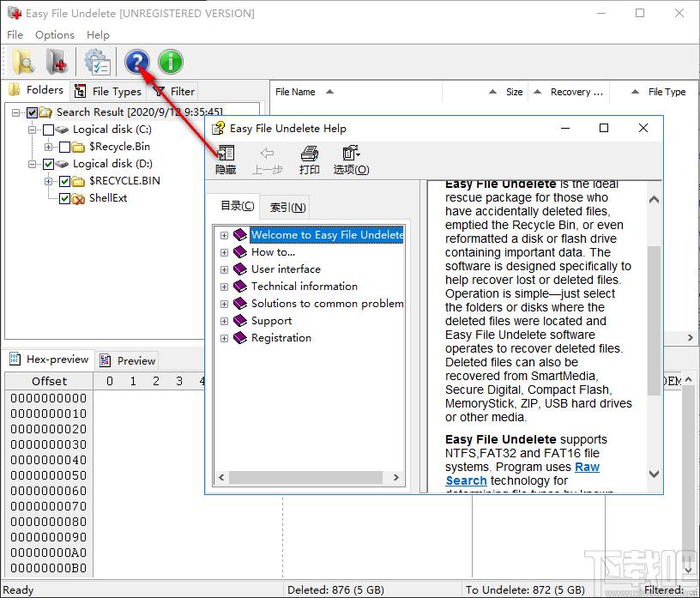Switch to the File Types tab

(108, 92)
